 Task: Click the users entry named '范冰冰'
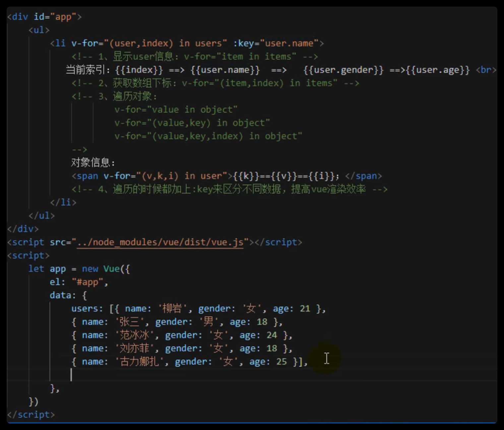182,335
